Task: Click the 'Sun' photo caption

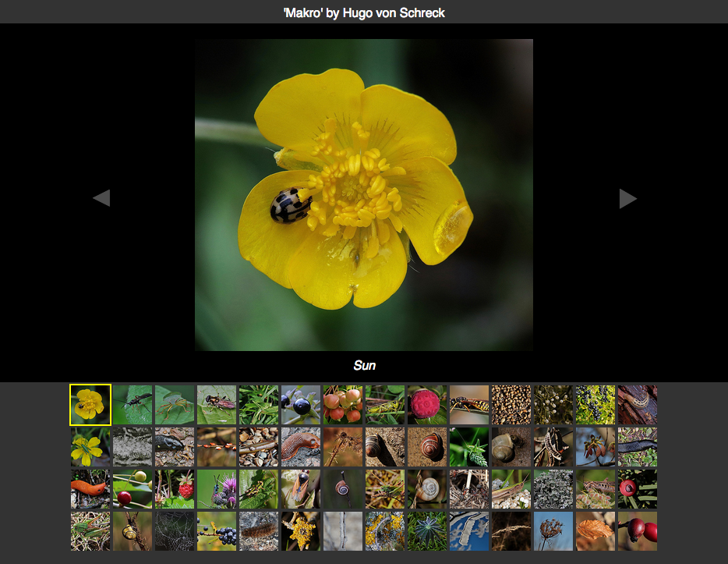Action: (x=364, y=365)
